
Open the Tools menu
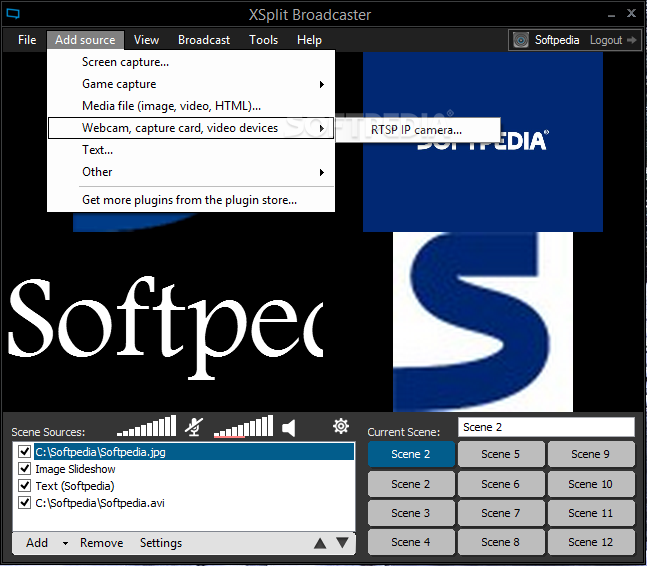tap(263, 40)
